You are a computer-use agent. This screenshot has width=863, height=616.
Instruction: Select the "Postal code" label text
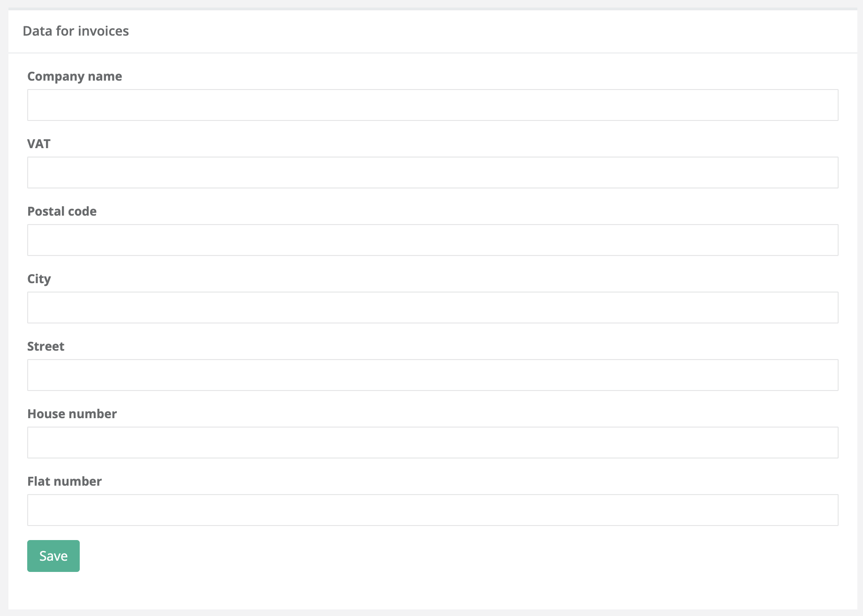(x=62, y=211)
